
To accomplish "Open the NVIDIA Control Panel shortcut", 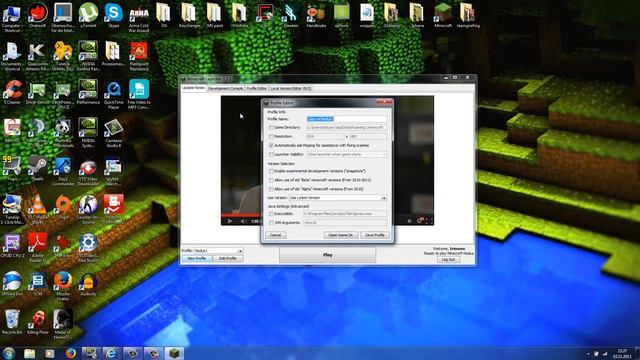I will [88, 56].
